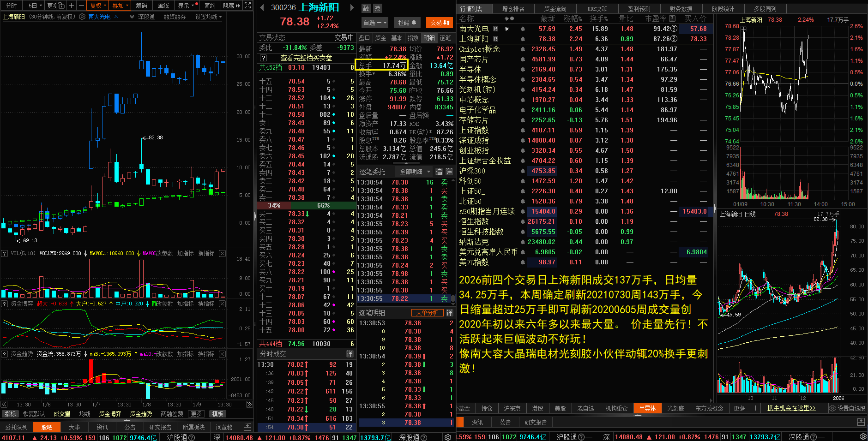This screenshot has width=868, height=441.
Task: Open 设置自选股 watchlist settings
Action: click(x=847, y=408)
